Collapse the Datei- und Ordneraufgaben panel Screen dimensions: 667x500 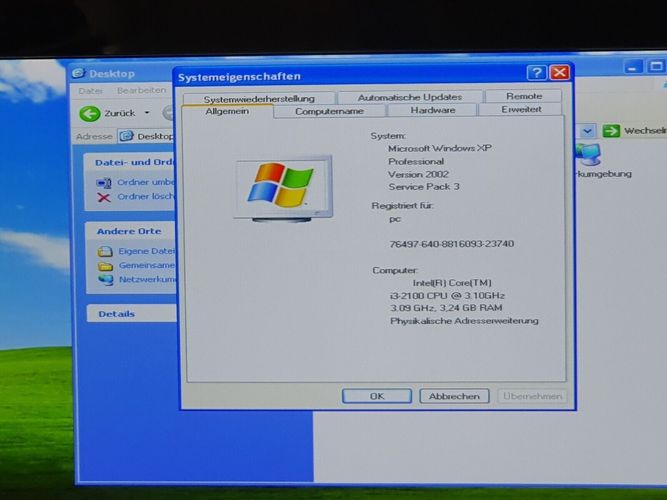coord(129,163)
